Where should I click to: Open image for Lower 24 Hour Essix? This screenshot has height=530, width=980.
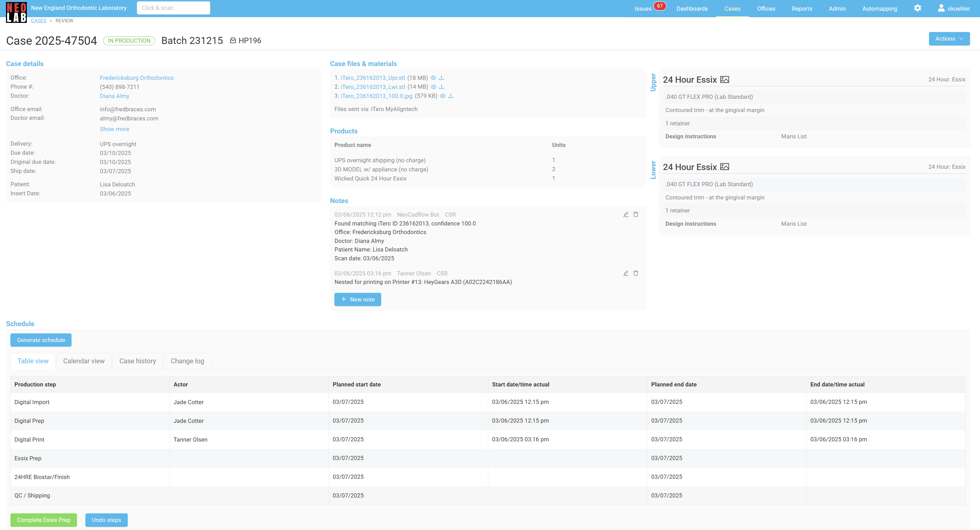[725, 167]
